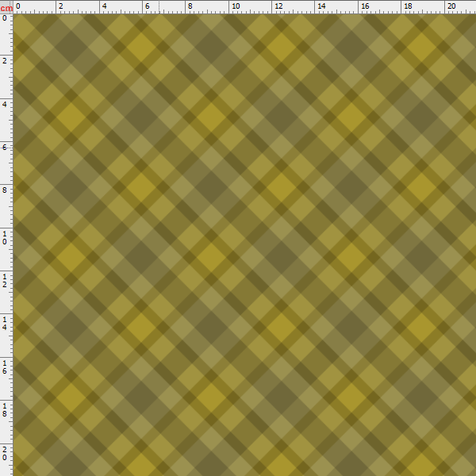Click the 16 mark on the vertical ruler
Image resolution: width=476 pixels, height=476 pixels.
[4, 367]
